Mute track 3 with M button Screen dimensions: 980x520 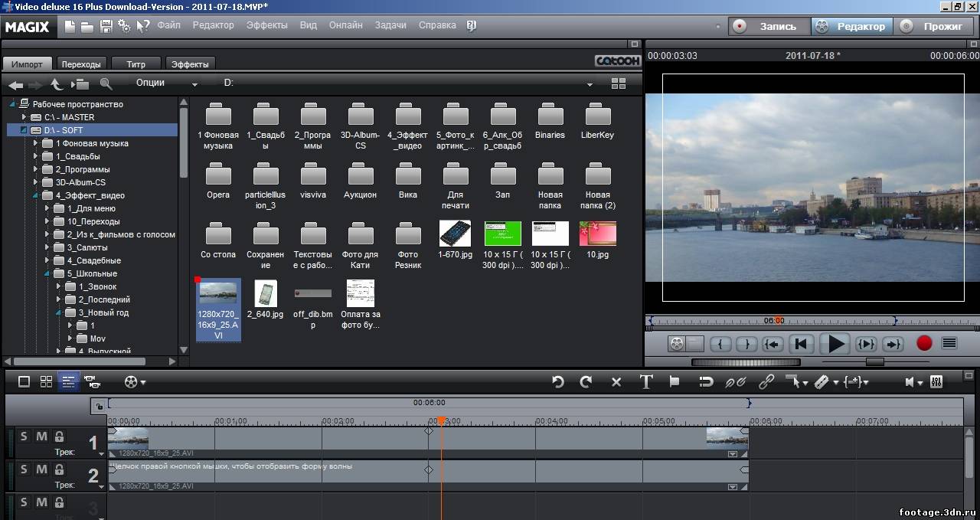[x=41, y=502]
